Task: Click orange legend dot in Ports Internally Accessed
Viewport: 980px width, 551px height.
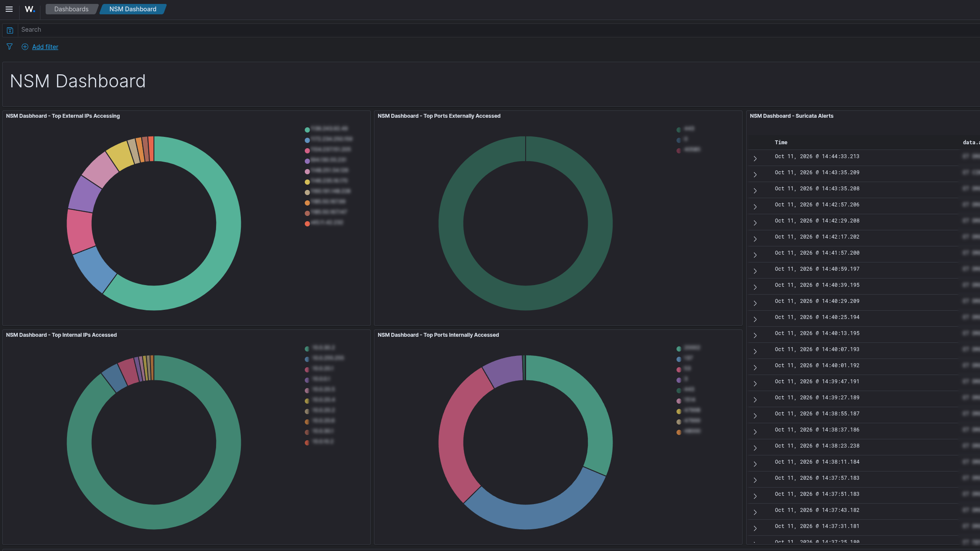Action: coord(679,432)
